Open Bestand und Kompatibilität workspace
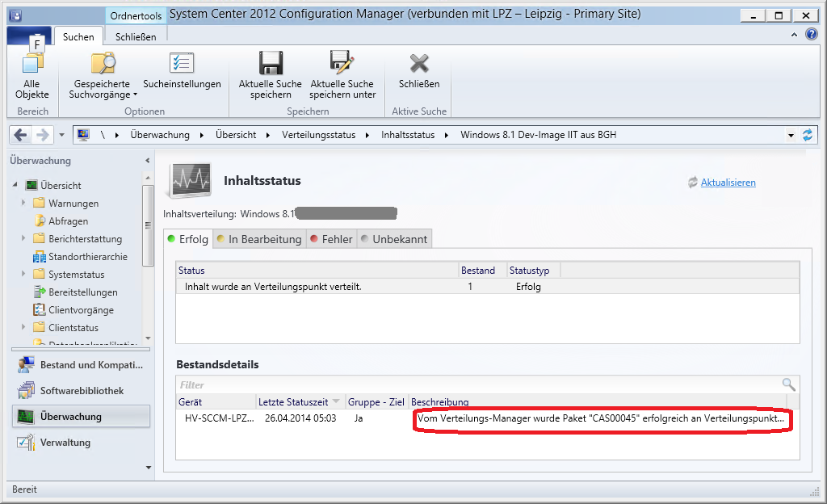Viewport: 827px width, 504px height. click(x=81, y=365)
